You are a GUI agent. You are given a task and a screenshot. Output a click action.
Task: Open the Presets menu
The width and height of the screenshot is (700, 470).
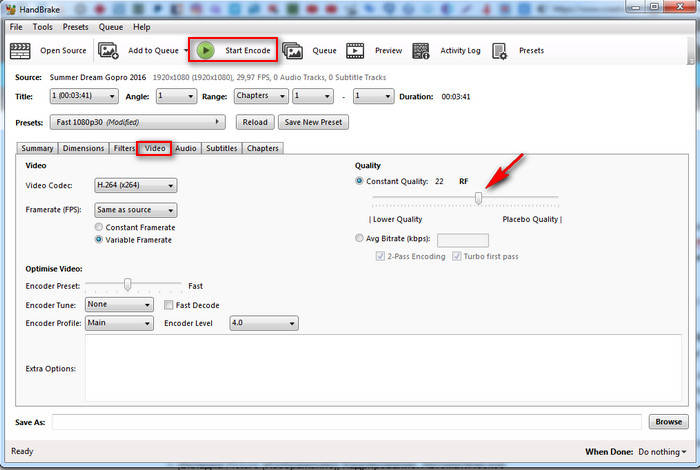75,27
